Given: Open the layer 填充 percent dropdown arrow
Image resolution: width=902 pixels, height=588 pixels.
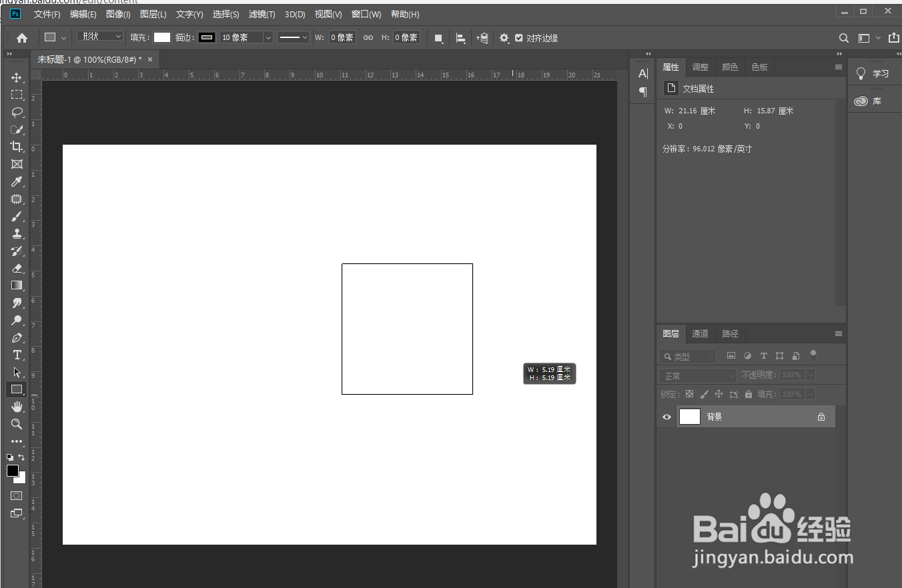Looking at the screenshot, I should [810, 395].
